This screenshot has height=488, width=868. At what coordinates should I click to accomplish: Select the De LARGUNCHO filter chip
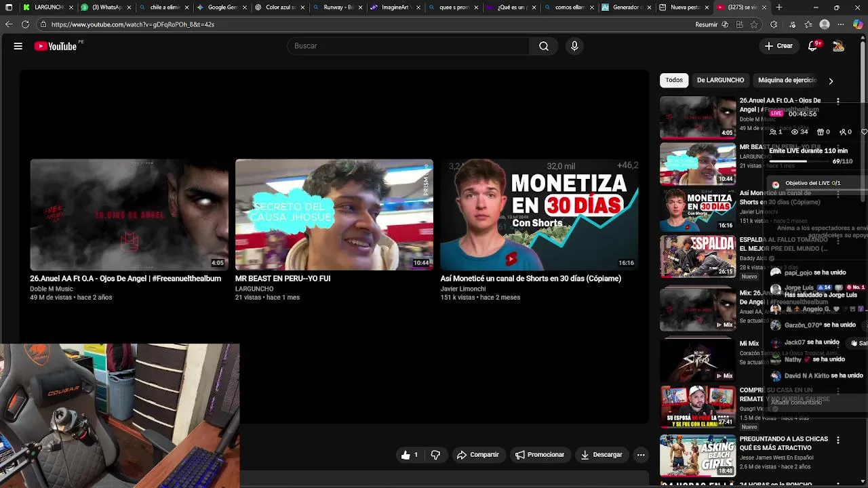tap(720, 80)
